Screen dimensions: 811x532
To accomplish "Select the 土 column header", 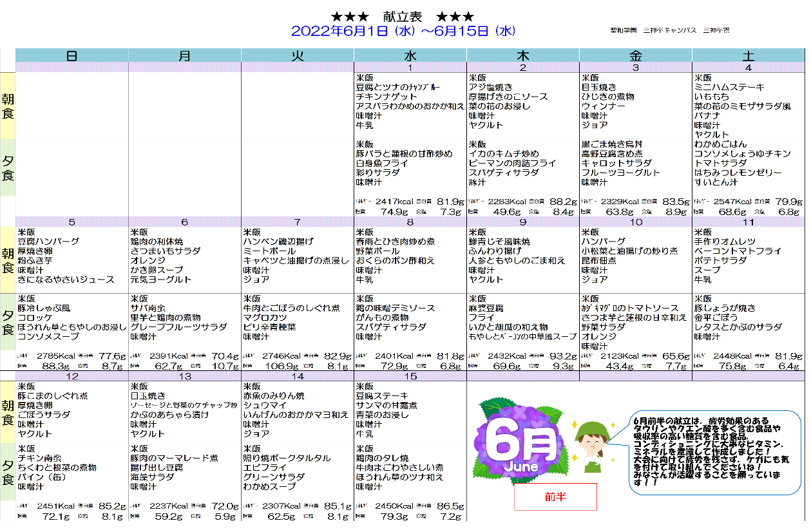I will pos(748,55).
